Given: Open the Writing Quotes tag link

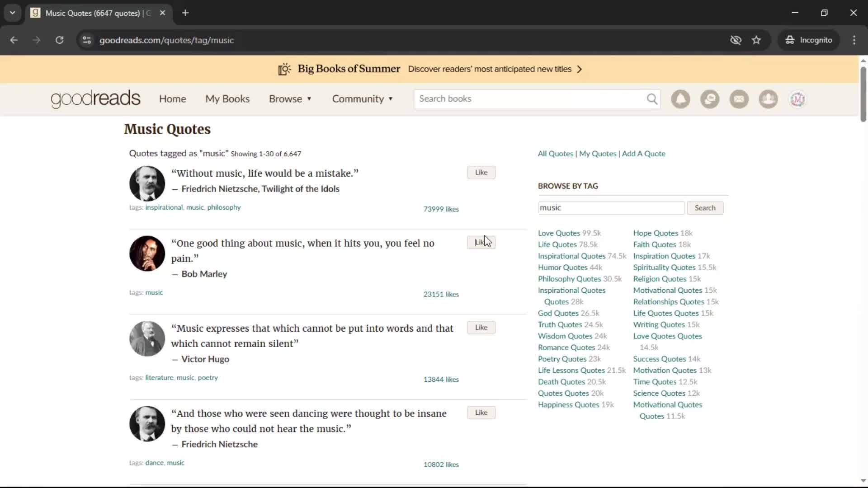Looking at the screenshot, I should (x=659, y=325).
